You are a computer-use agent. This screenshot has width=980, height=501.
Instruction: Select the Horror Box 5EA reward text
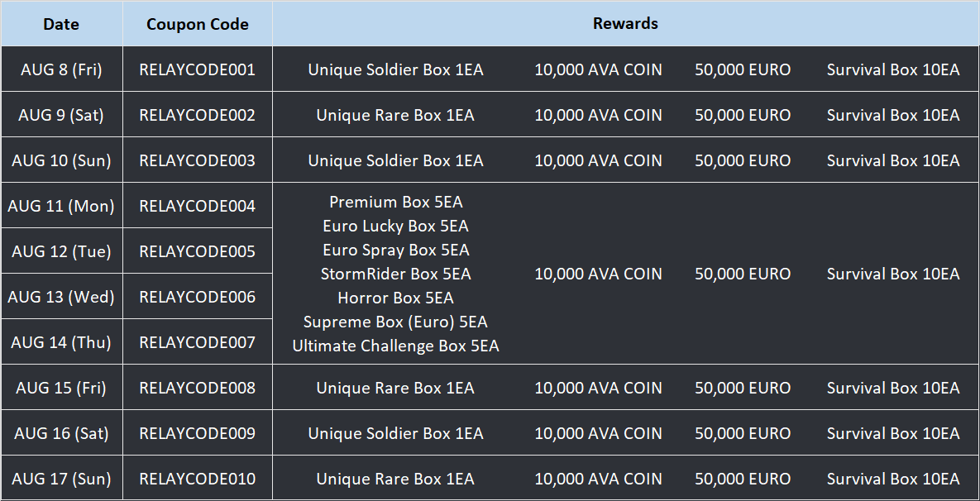click(x=395, y=298)
